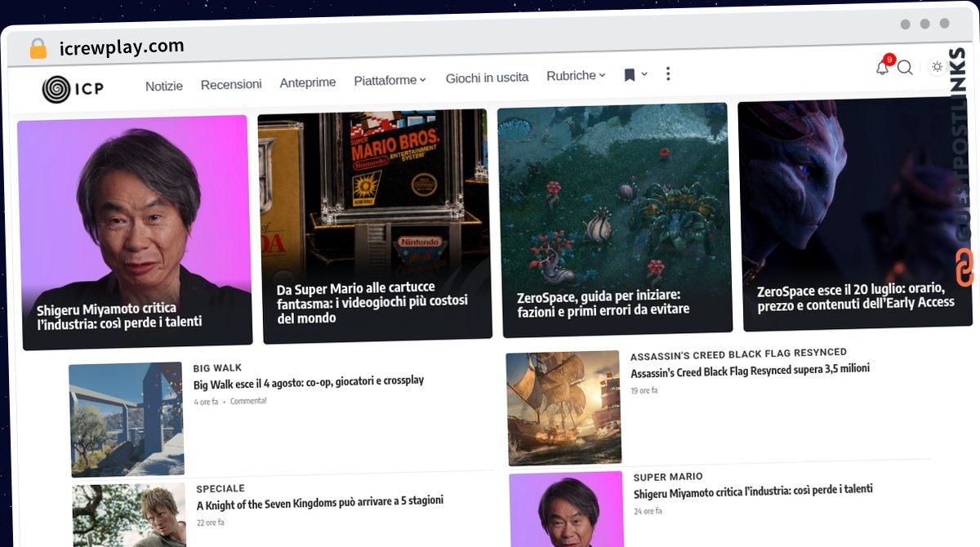Viewport: 980px width, 547px height.
Task: Click the pirate ship article thumbnail
Action: (x=563, y=408)
